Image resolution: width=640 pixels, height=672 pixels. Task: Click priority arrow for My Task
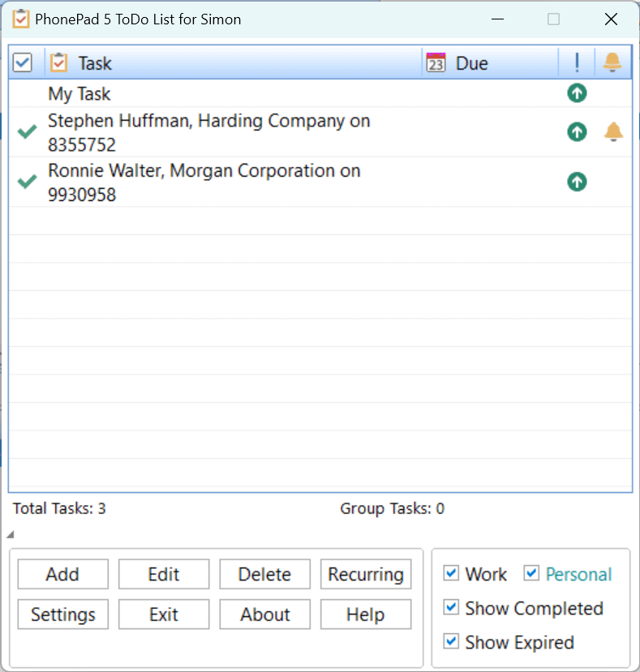[577, 93]
